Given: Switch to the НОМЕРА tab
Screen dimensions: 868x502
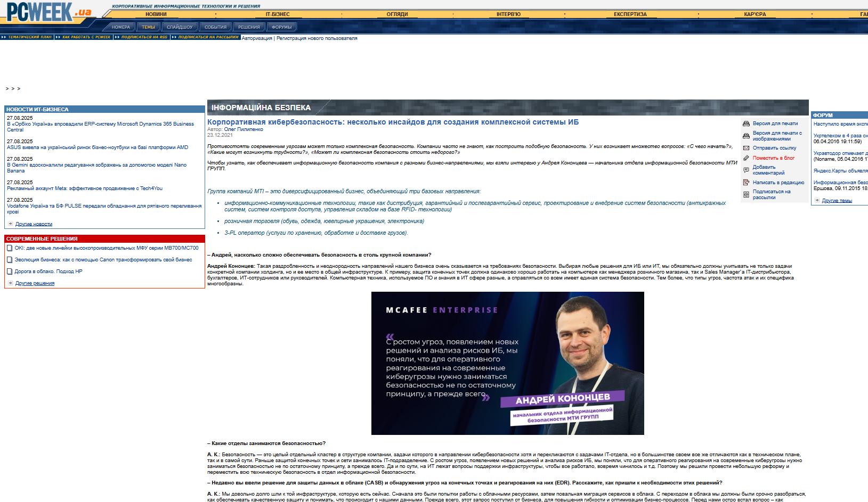Looking at the screenshot, I should coord(121,27).
